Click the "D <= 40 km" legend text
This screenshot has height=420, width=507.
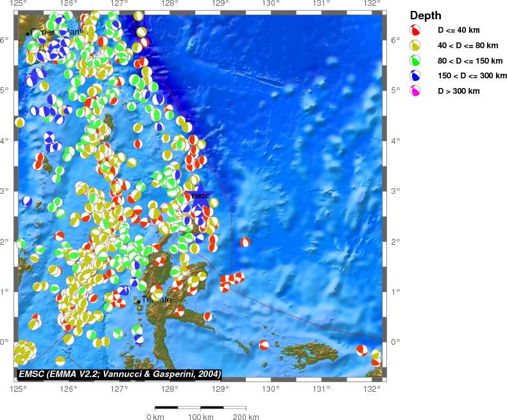(458, 30)
